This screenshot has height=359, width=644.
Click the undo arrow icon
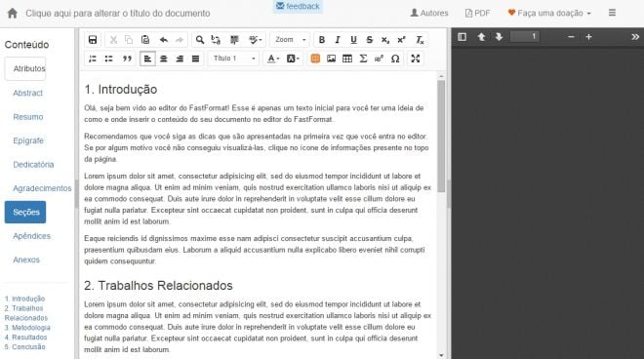coord(164,40)
